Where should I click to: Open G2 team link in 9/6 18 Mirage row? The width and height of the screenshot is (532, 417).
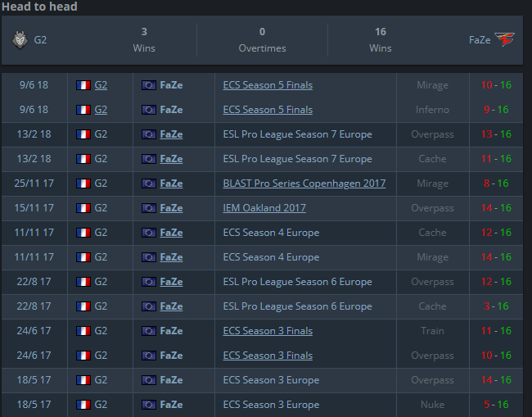[x=101, y=85]
